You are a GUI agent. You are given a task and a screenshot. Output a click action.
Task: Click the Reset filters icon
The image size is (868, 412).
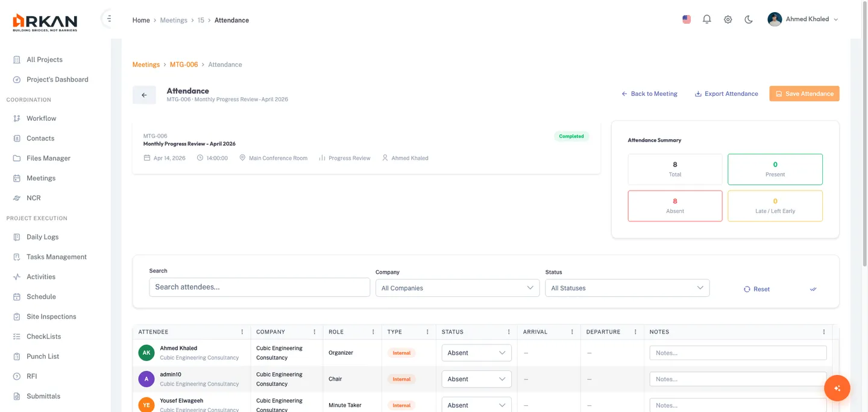[x=747, y=289]
